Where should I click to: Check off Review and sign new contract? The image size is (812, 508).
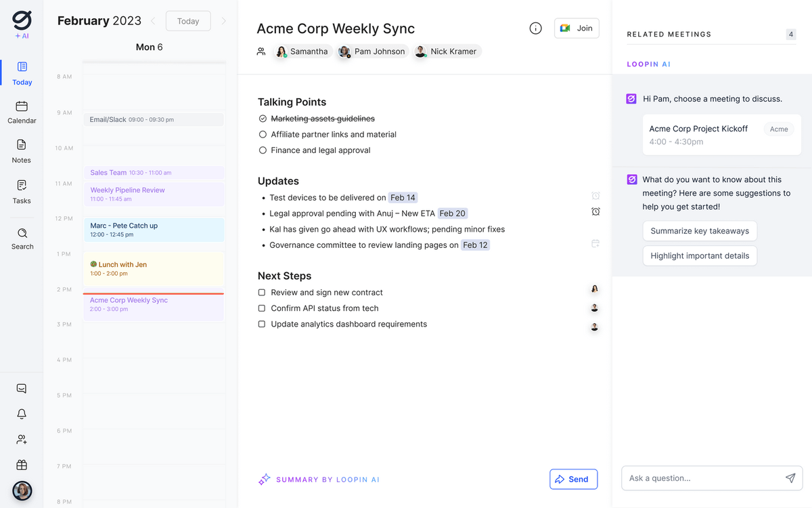click(261, 293)
